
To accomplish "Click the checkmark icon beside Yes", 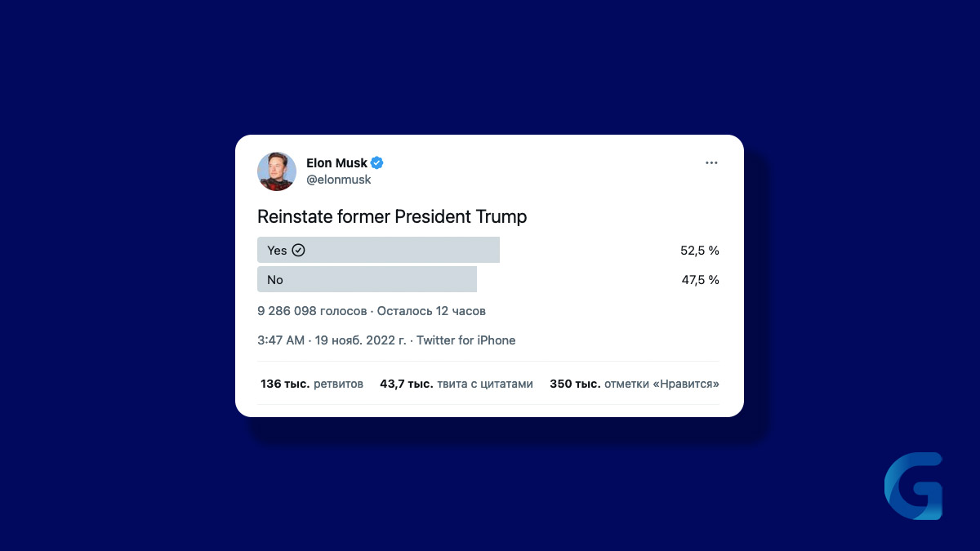I will tap(298, 250).
